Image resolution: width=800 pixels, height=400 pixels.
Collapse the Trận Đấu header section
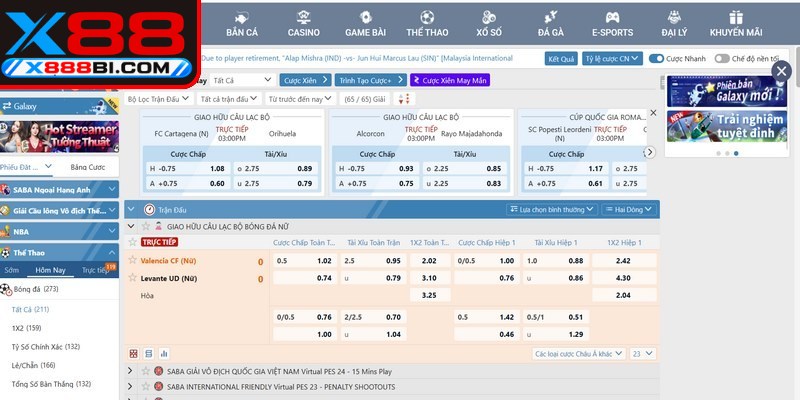click(x=131, y=209)
